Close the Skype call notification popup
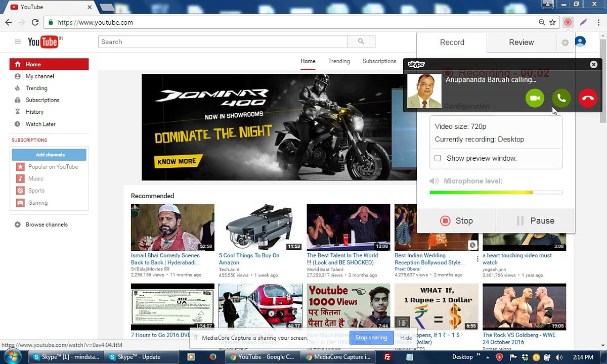The height and width of the screenshot is (364, 607). (593, 64)
